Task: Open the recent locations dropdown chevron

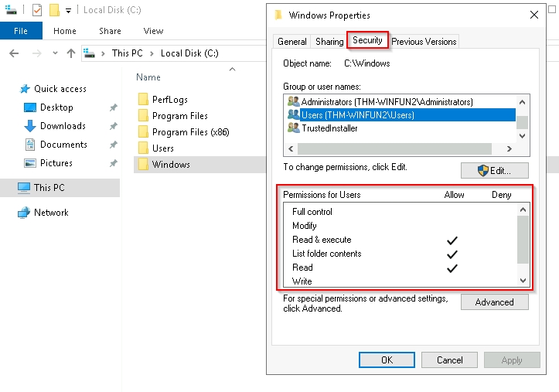Action: click(x=54, y=53)
